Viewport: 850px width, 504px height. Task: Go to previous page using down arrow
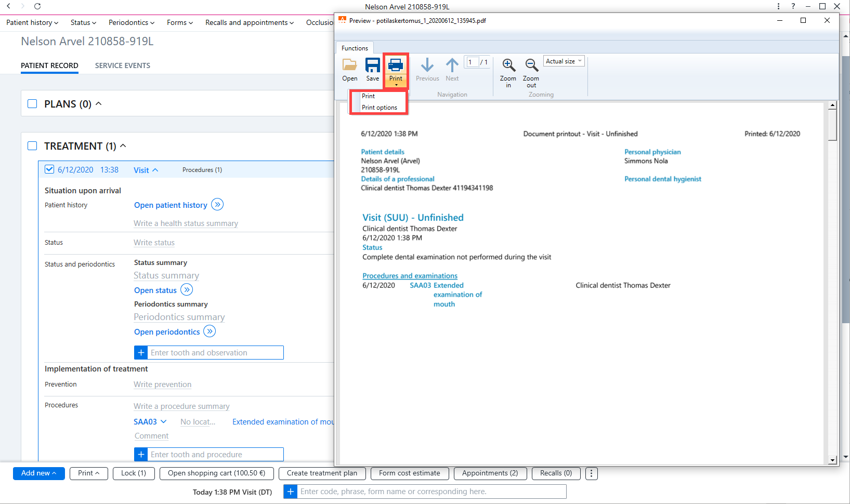pyautogui.click(x=427, y=65)
